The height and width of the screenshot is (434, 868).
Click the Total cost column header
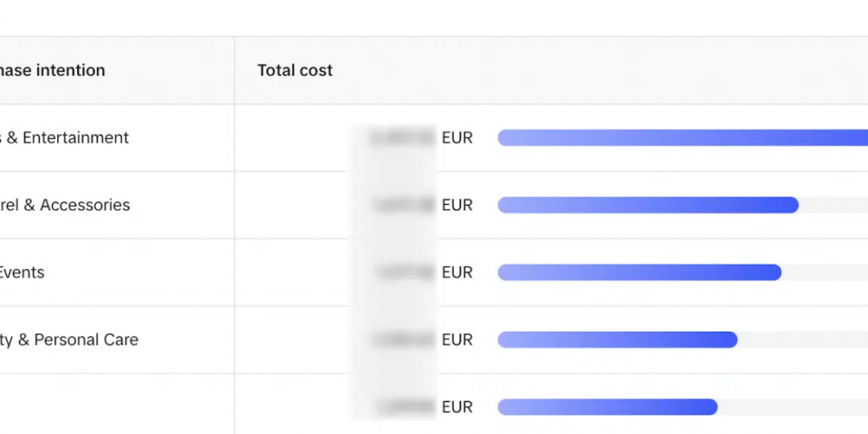click(294, 70)
